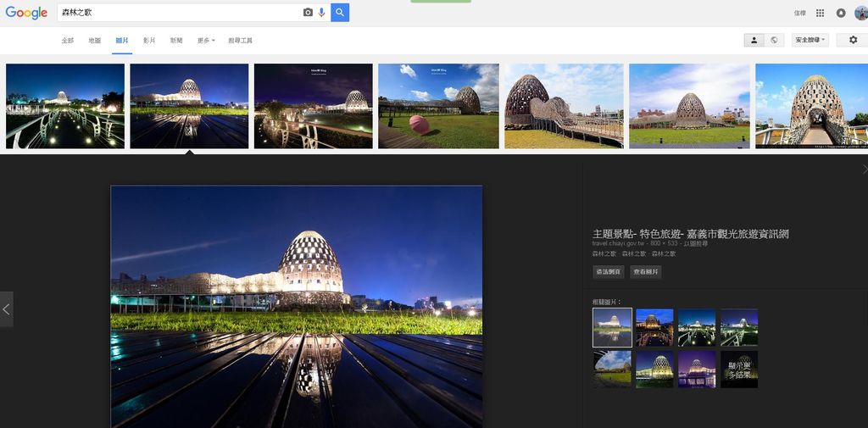Select sixth result thumbnail, dome across lawn

(690, 106)
